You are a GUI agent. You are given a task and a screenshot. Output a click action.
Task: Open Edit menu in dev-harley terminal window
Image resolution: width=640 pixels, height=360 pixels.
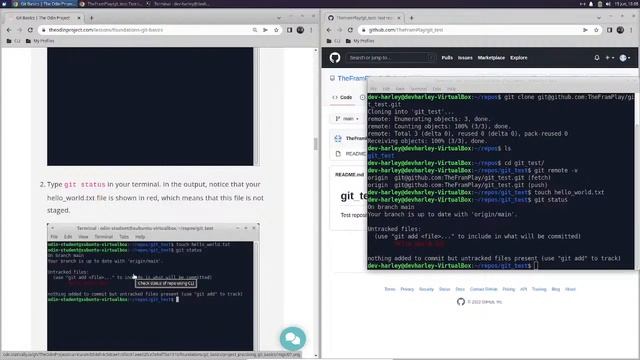386,89
